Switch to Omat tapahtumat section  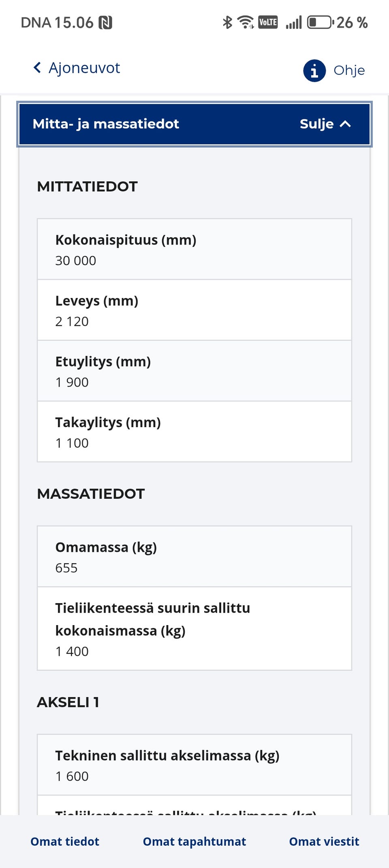coord(194,841)
